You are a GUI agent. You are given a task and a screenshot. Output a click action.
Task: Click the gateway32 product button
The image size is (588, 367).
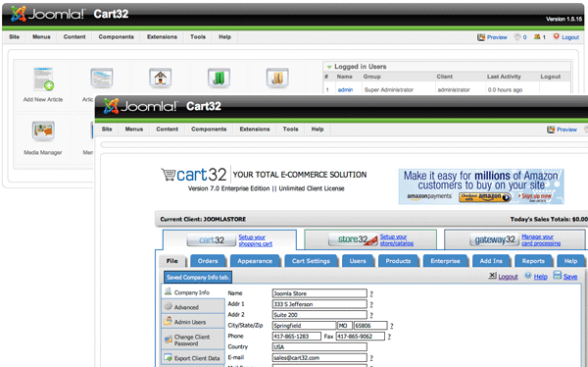point(495,239)
